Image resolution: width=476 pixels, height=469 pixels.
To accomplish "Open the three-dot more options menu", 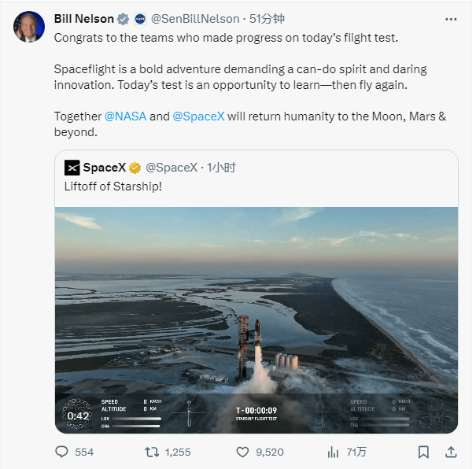I will point(451,20).
